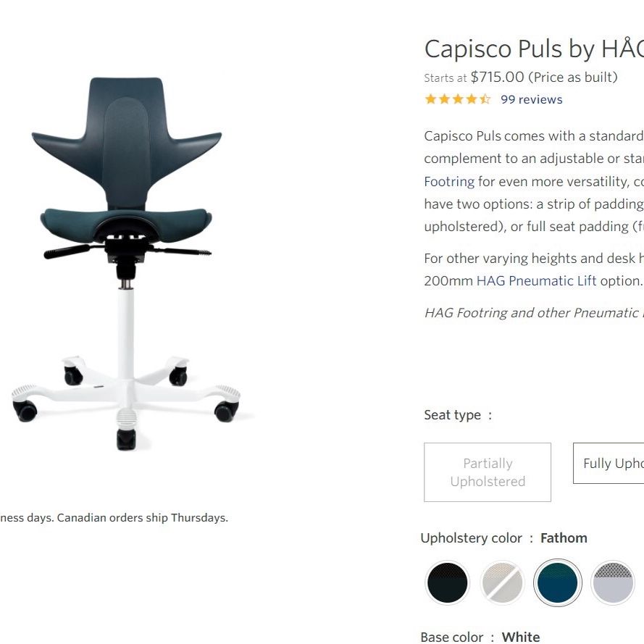
Task: Click the Capisco Puls product title
Action: (534, 49)
